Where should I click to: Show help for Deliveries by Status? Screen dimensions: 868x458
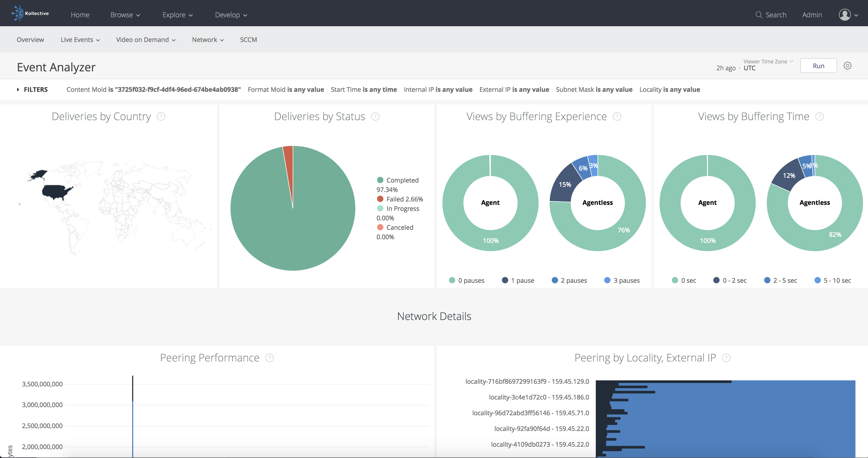tap(375, 117)
